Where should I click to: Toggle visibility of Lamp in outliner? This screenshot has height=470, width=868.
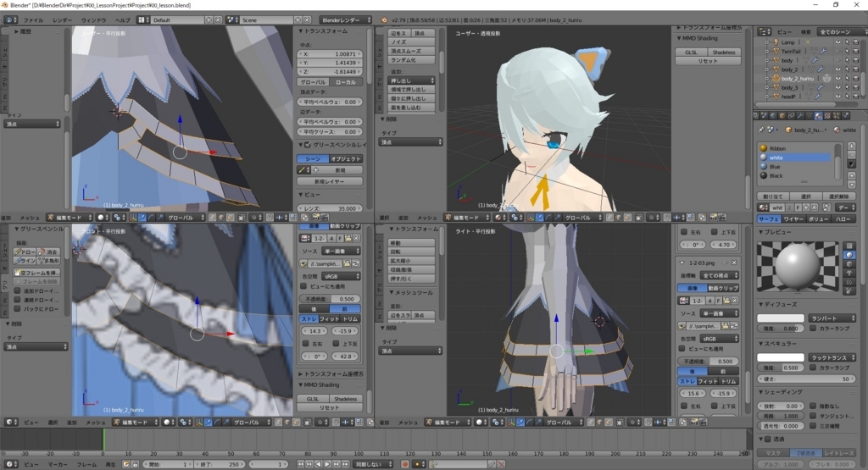(x=837, y=42)
